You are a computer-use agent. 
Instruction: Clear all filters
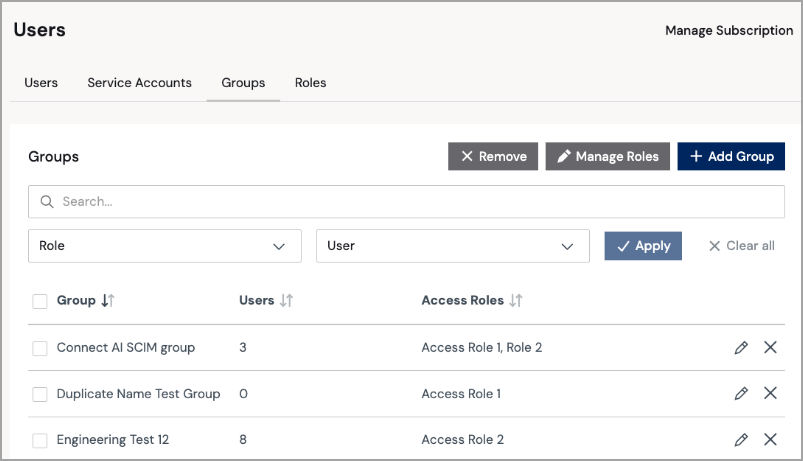point(742,246)
